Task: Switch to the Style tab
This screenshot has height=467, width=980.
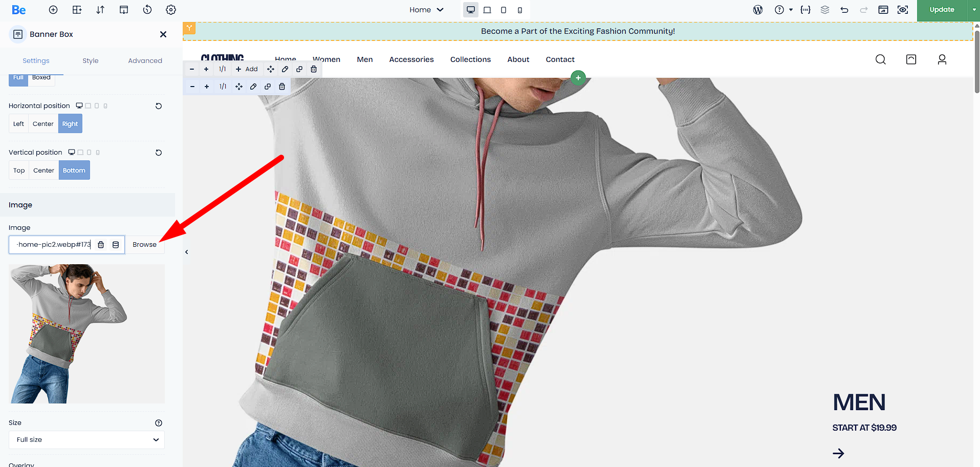Action: [91, 60]
